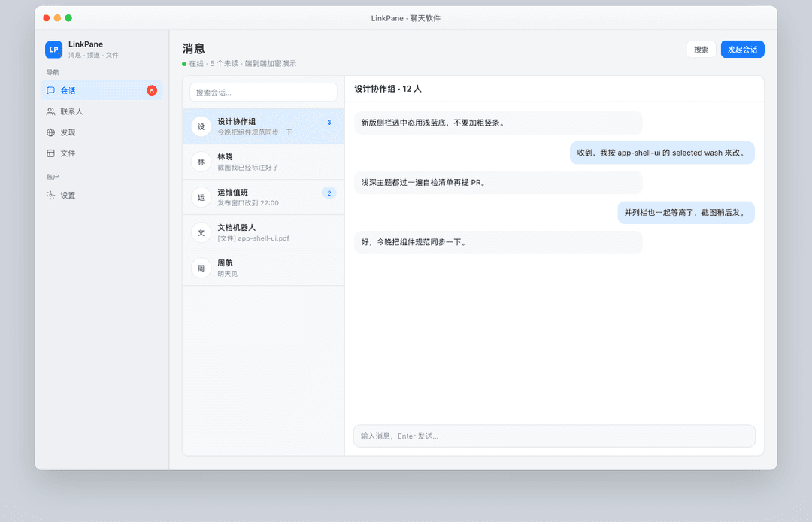Click the 周 avatar of 周航
Image resolution: width=812 pixels, height=522 pixels.
point(201,269)
